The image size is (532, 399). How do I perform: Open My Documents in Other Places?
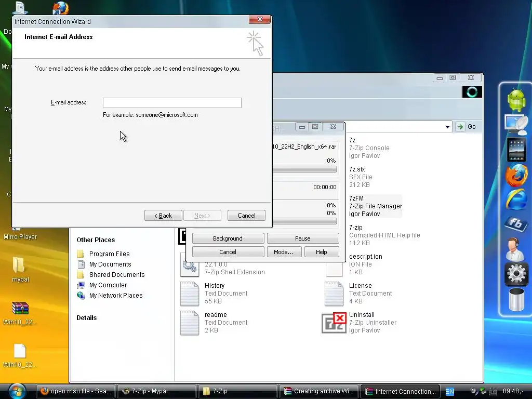(110, 264)
